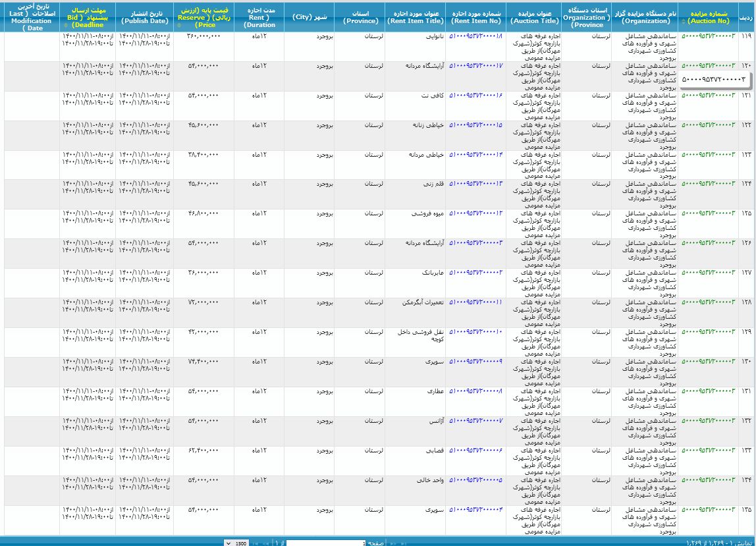Image resolution: width=756 pixels, height=546 pixels.
Task: Click sort arrows in Bid Deadline header
Action: pyautogui.click(x=65, y=25)
